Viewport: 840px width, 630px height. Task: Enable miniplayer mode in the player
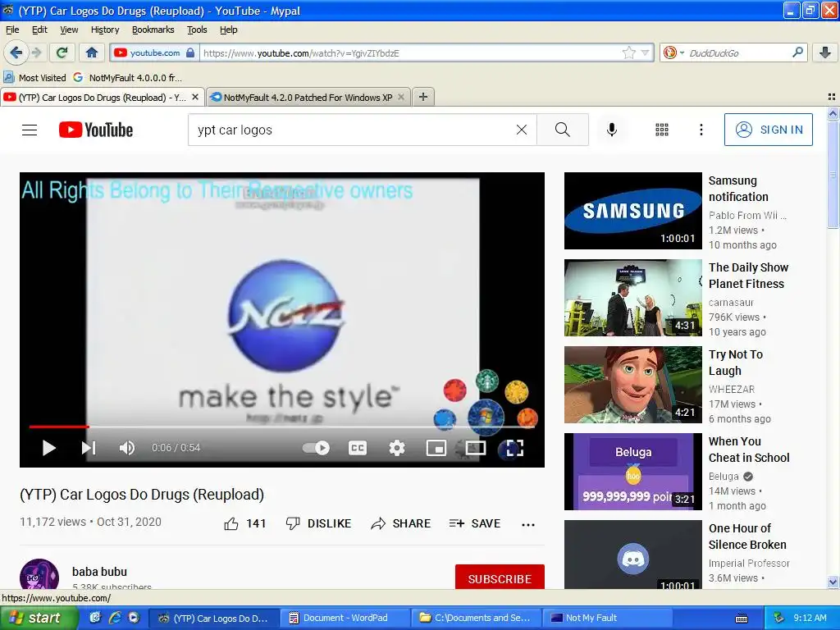click(x=436, y=448)
